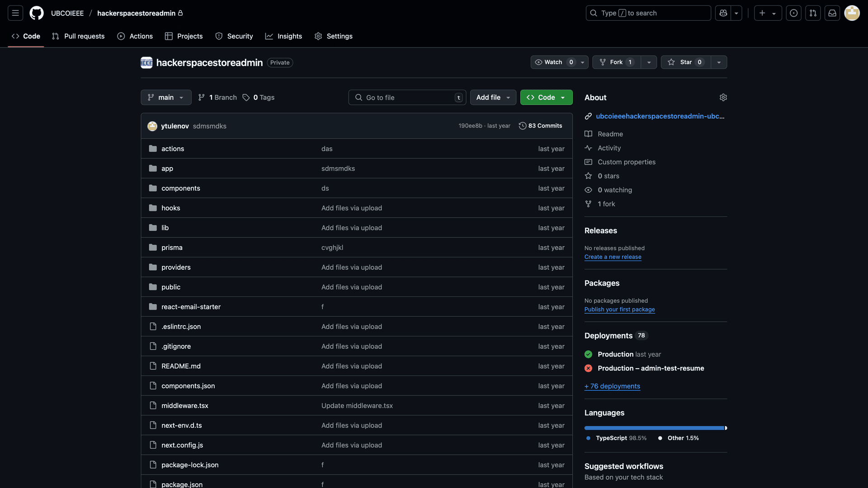The image size is (868, 488).
Task: Switch to the Actions tab
Action: 135,36
